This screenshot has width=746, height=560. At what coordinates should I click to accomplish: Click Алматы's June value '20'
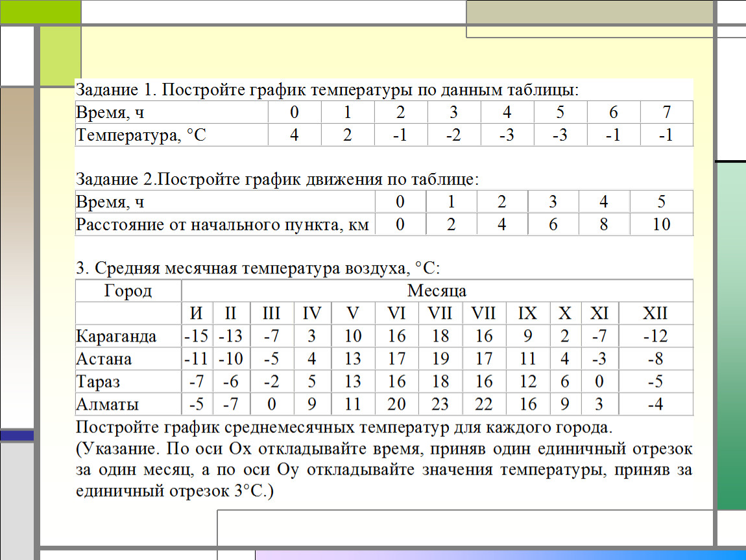[x=396, y=404]
